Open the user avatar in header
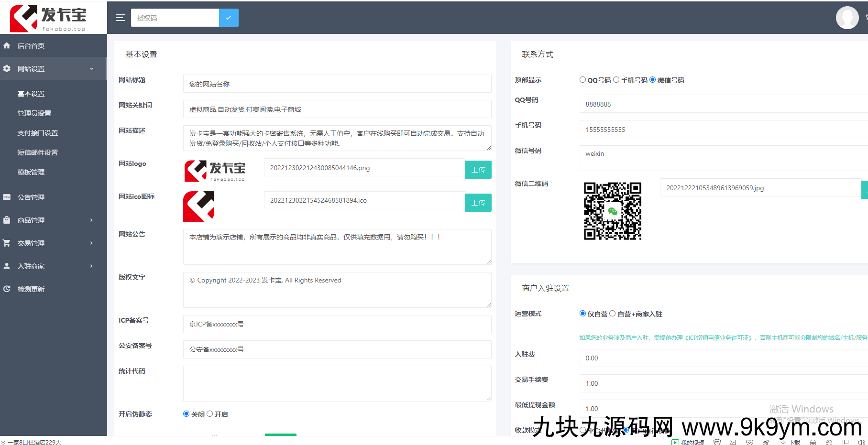 847,18
